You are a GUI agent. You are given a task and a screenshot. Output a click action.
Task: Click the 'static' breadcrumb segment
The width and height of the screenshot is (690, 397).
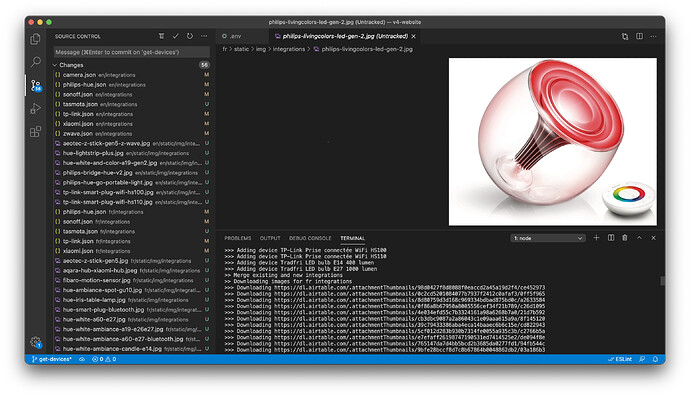click(x=241, y=49)
